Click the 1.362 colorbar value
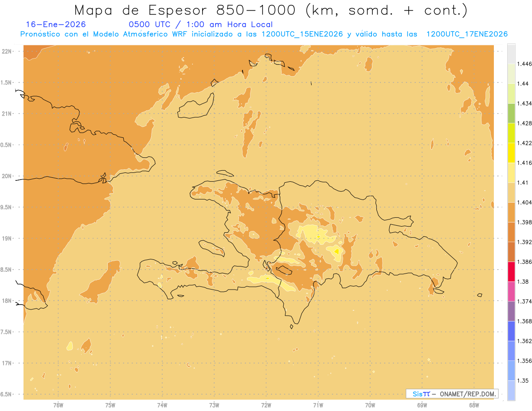 click(524, 341)
